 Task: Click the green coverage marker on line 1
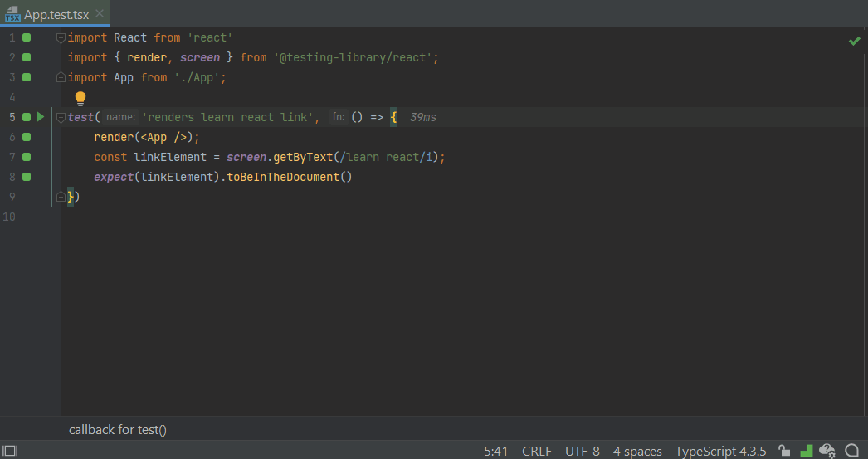(x=27, y=37)
